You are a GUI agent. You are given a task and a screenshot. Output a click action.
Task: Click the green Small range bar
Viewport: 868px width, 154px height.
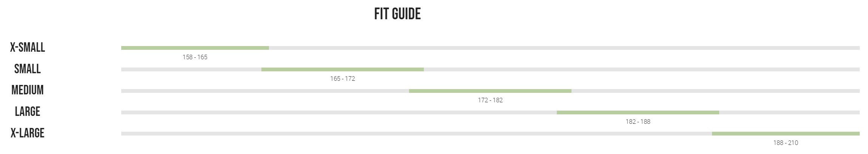[x=343, y=69]
